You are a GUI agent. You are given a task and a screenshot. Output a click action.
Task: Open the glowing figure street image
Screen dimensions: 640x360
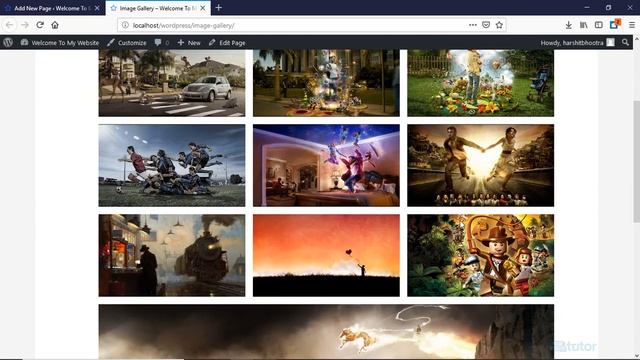coord(326,83)
